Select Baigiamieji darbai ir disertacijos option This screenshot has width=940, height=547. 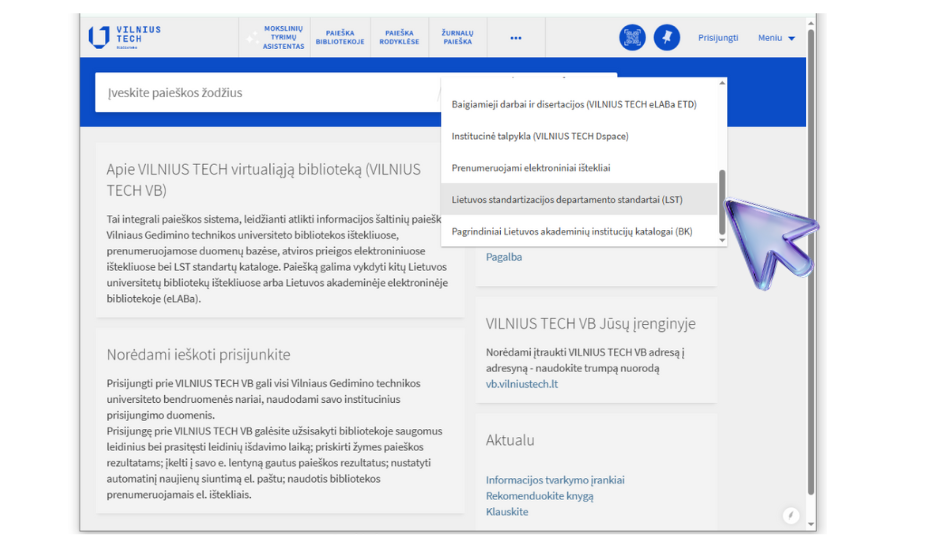click(x=573, y=104)
